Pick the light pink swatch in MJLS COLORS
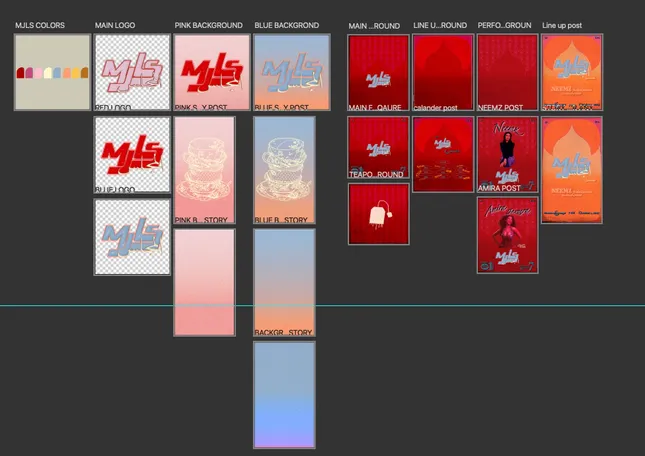The image size is (645, 456). tap(38, 73)
